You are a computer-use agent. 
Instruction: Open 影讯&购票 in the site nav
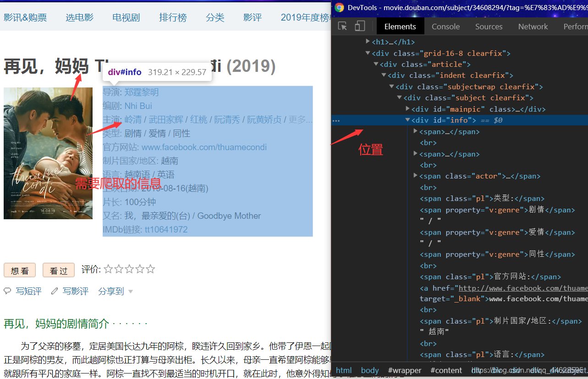25,18
